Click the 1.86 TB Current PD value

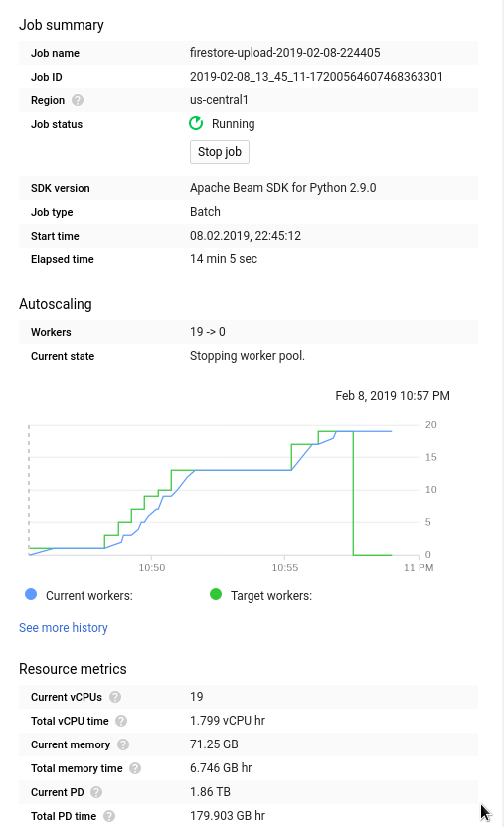pyautogui.click(x=210, y=792)
